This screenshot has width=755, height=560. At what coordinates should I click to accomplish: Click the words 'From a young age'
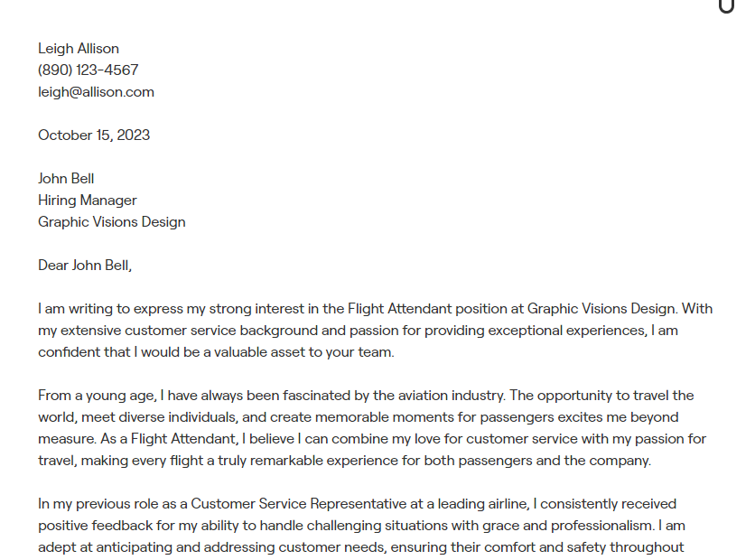pyautogui.click(x=96, y=396)
